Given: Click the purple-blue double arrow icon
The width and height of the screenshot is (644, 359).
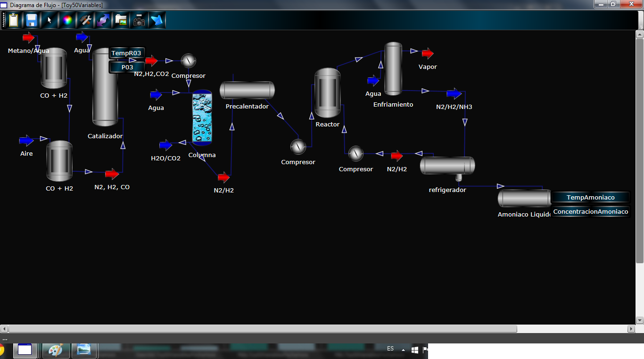Looking at the screenshot, I should (103, 20).
